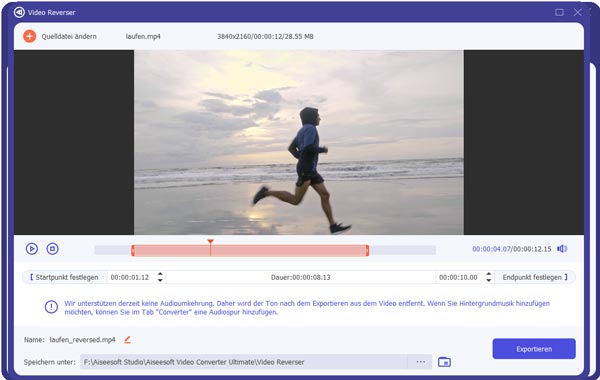Increase start time with up arrow
This screenshot has height=380, width=600.
(x=160, y=274)
